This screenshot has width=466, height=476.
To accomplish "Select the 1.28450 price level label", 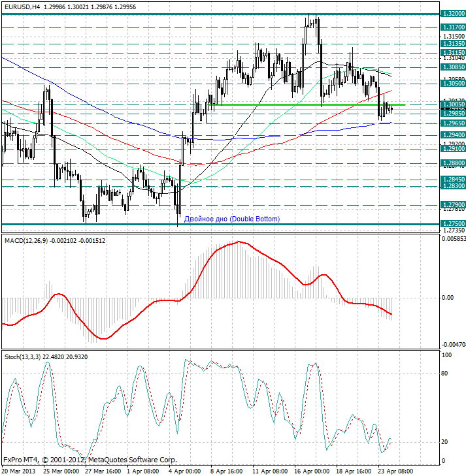I will (453, 180).
